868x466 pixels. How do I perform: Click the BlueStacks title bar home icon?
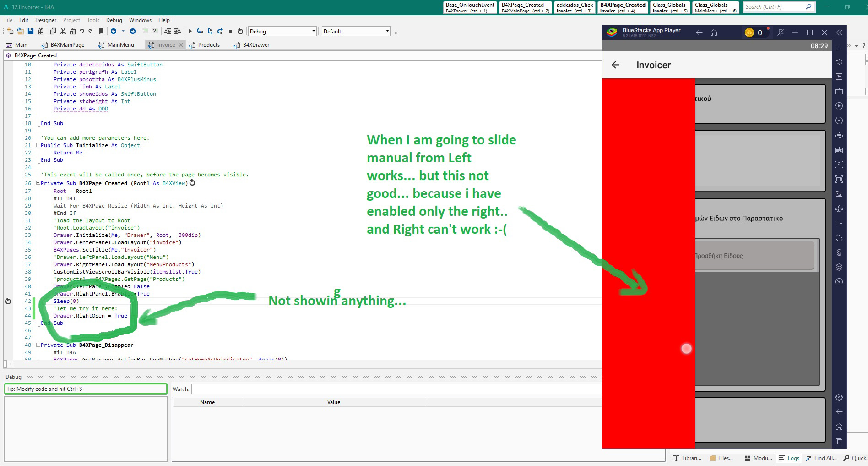(x=714, y=33)
